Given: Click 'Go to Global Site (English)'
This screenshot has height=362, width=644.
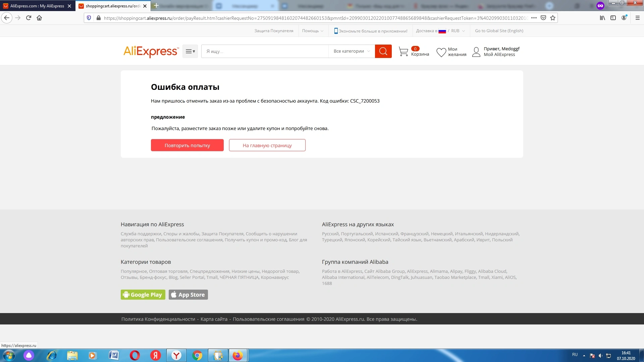Looking at the screenshot, I should coord(499,31).
